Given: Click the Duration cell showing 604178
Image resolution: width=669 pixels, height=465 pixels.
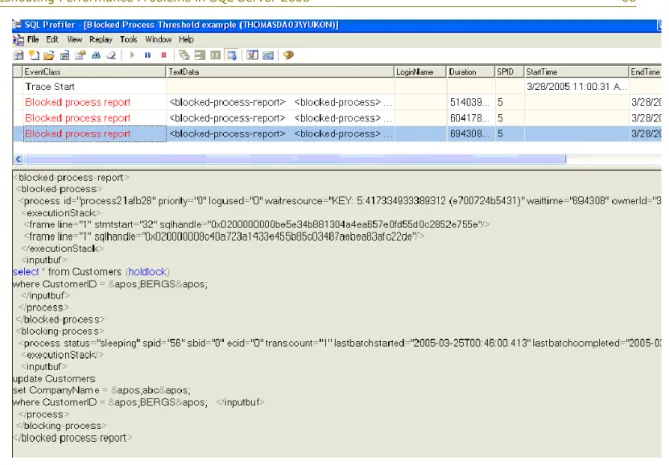Looking at the screenshot, I should 470,118.
